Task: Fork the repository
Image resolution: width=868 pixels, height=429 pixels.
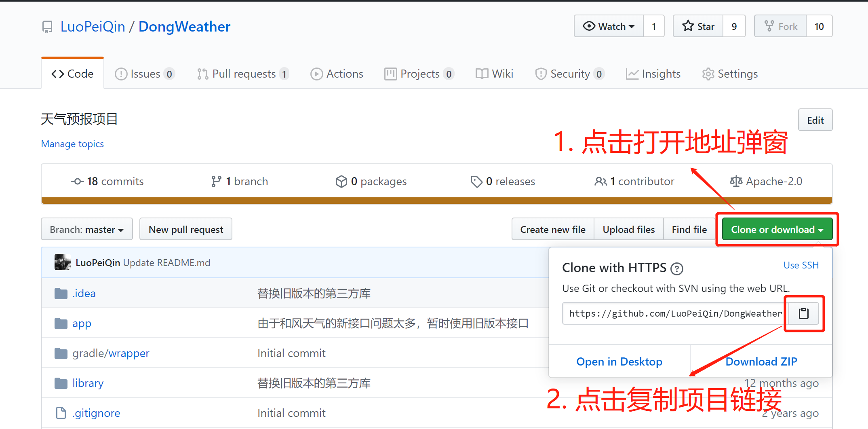Action: pyautogui.click(x=781, y=26)
